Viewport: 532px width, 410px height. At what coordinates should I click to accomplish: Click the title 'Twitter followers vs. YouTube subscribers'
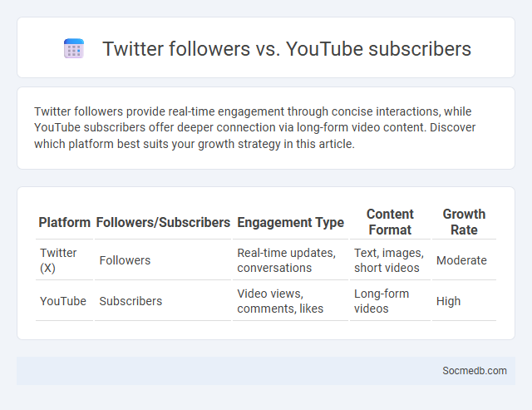(x=287, y=48)
